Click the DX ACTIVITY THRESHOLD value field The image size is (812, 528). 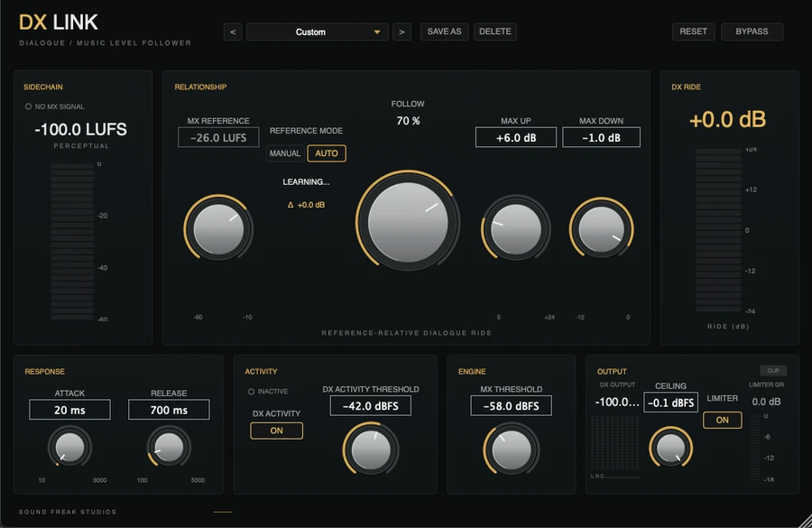(371, 406)
